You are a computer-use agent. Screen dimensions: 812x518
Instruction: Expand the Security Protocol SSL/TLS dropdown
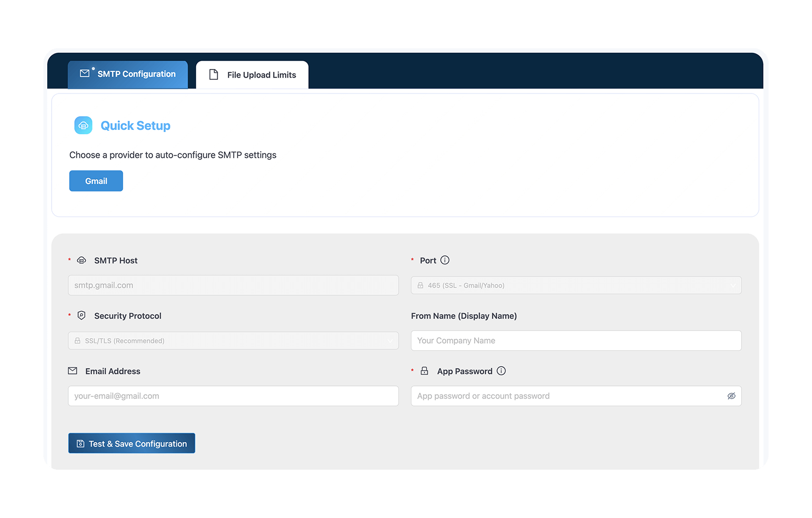pyautogui.click(x=233, y=341)
